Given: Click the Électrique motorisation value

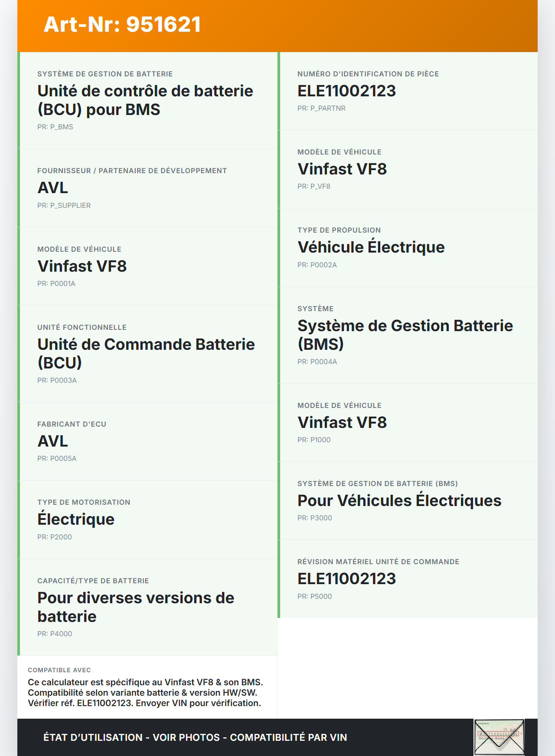Looking at the screenshot, I should click(76, 519).
